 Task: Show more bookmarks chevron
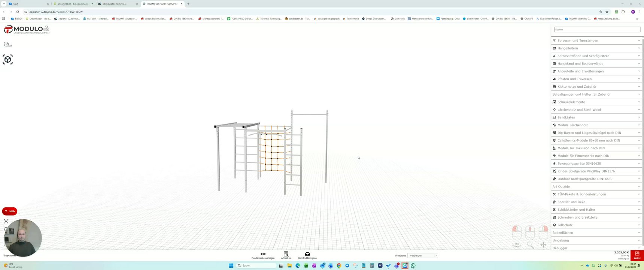pyautogui.click(x=637, y=18)
